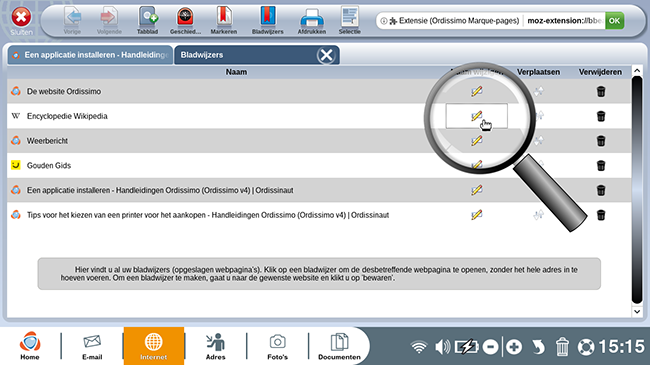The width and height of the screenshot is (650, 365).
Task: Open the Geschiedenis history icon
Action: click(185, 20)
